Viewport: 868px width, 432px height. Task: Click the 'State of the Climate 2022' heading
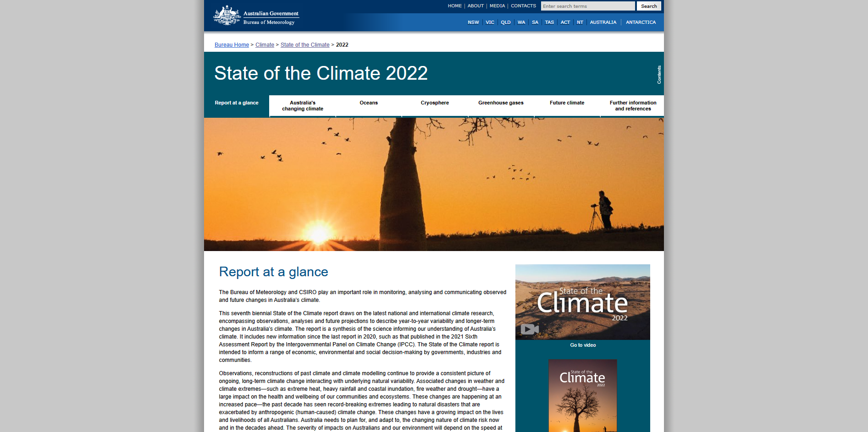click(x=321, y=73)
